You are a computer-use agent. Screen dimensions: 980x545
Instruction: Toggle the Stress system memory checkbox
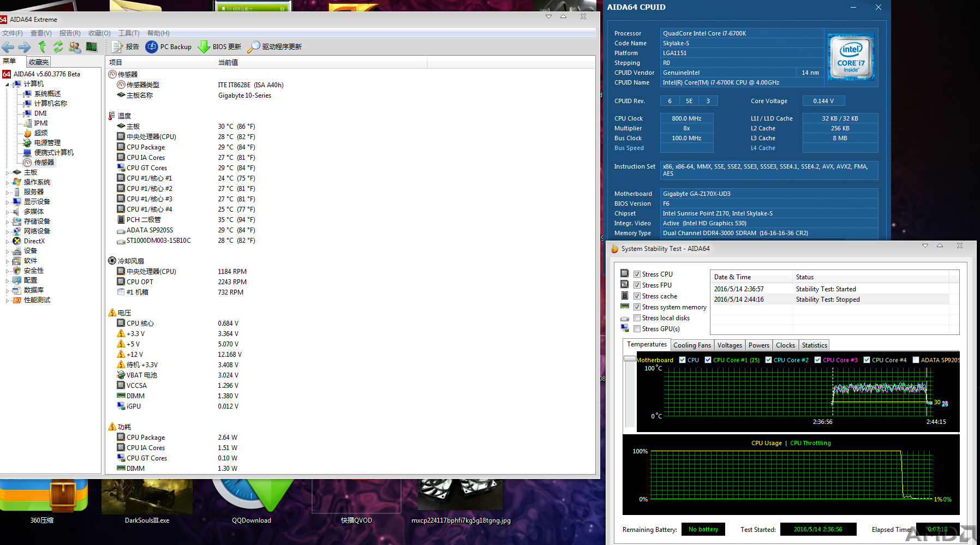tap(637, 307)
